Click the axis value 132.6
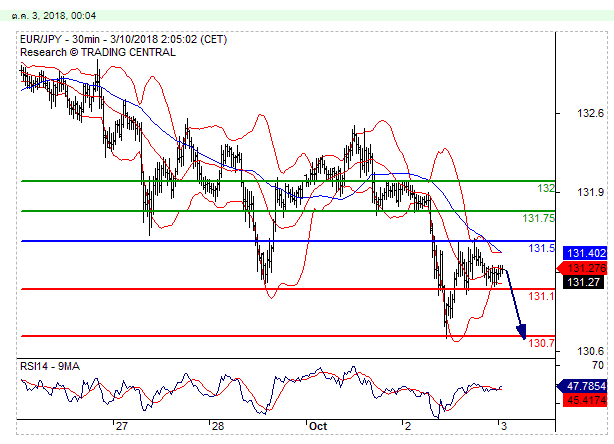The width and height of the screenshot is (614, 444). (x=590, y=114)
